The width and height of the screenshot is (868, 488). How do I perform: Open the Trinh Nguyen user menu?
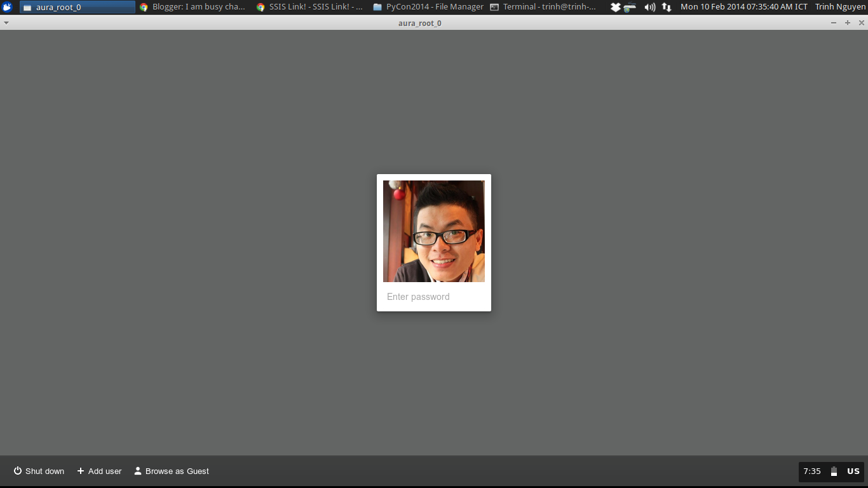(x=840, y=7)
